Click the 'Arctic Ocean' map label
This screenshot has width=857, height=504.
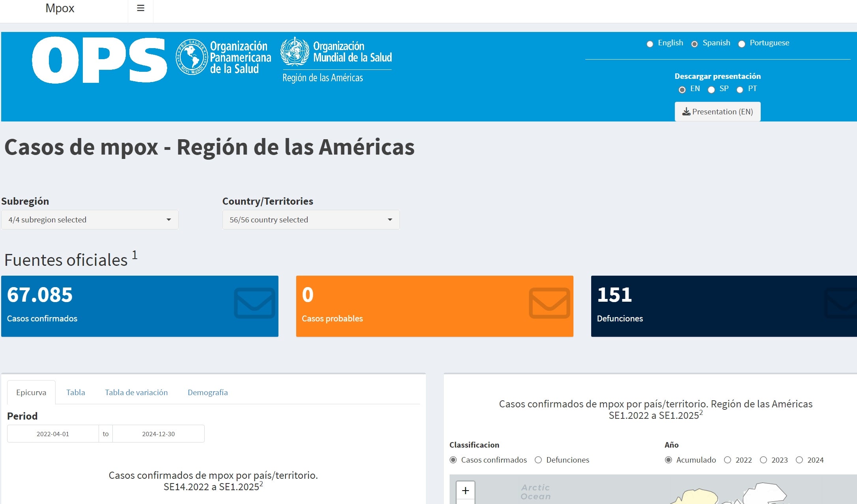(x=535, y=492)
